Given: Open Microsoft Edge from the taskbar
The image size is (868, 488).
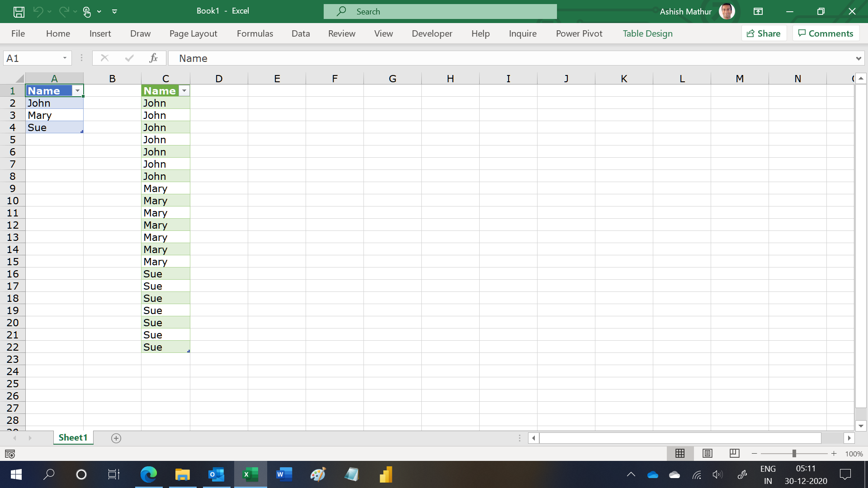Looking at the screenshot, I should 149,474.
